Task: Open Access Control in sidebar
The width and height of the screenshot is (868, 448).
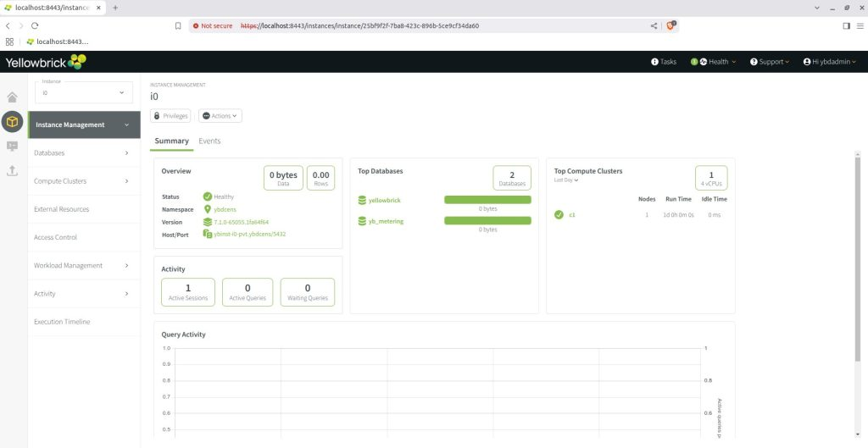Action: (84, 237)
